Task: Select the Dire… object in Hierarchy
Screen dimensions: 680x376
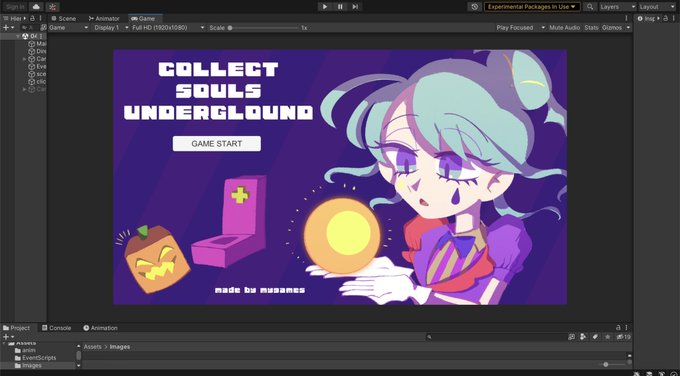Action: click(x=37, y=51)
